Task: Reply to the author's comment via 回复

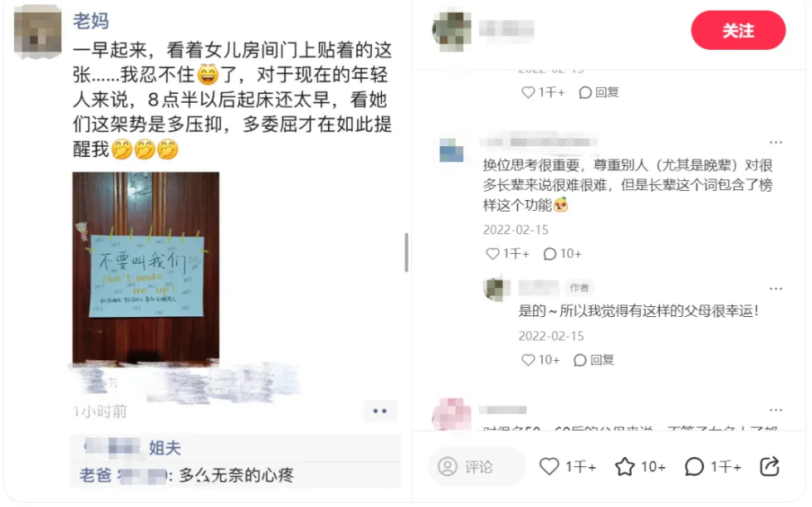Action: tap(594, 359)
